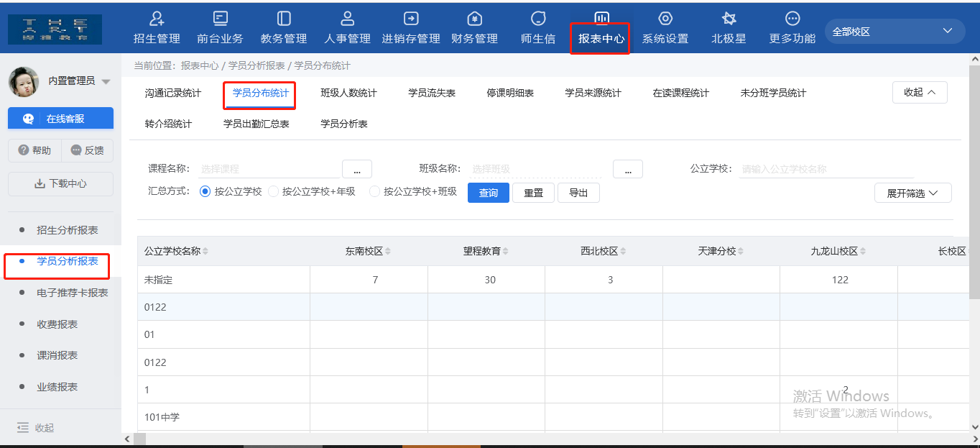Open 进销存管理 module icon

[x=411, y=19]
